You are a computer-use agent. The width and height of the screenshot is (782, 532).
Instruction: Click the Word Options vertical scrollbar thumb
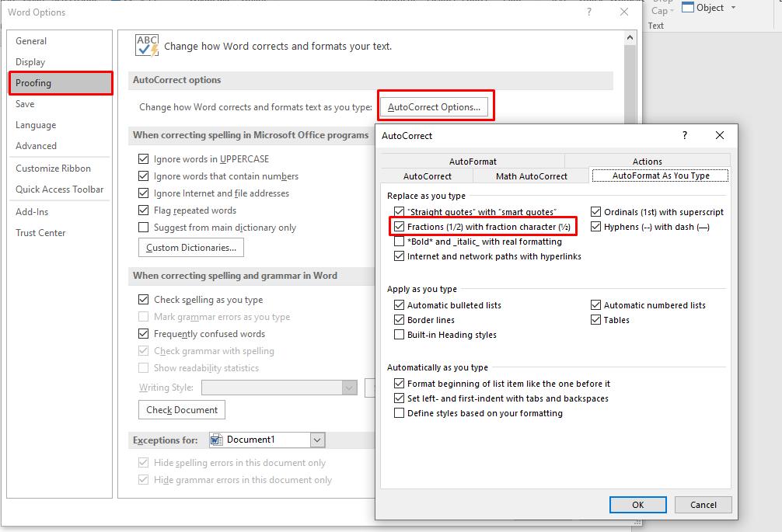(x=630, y=84)
